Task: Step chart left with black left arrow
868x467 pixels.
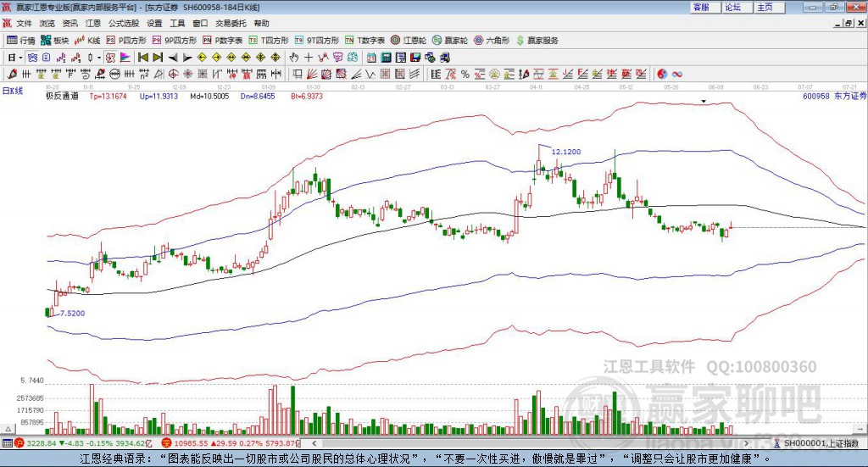Action: pos(173,58)
